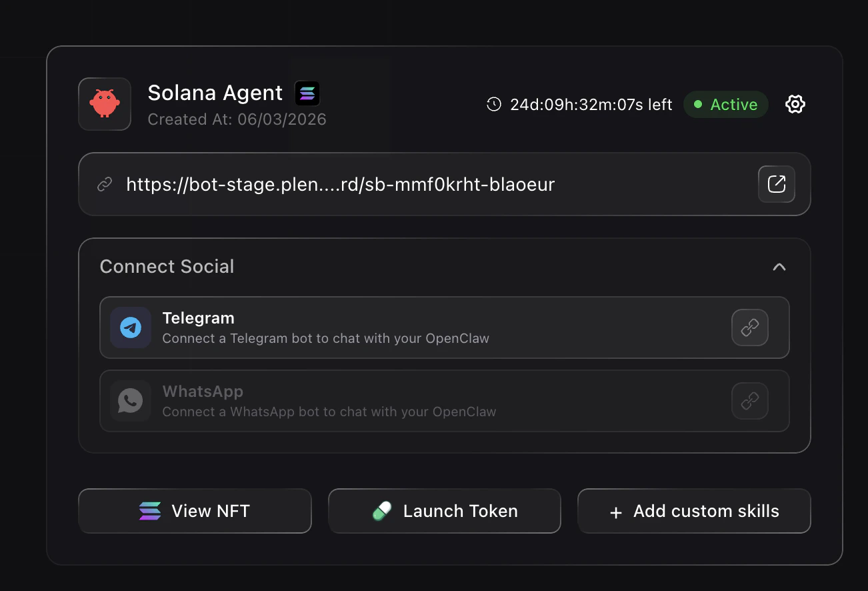
Task: Click Add custom skills
Action: [694, 511]
